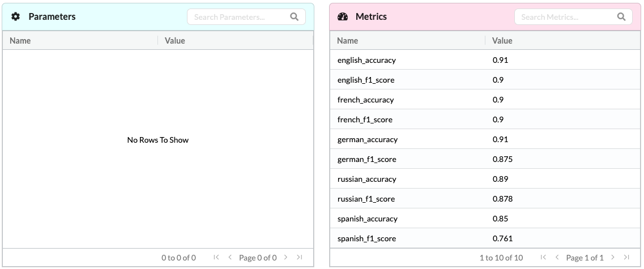Sort Metrics by Name column header
This screenshot has width=644, height=269.
(348, 41)
